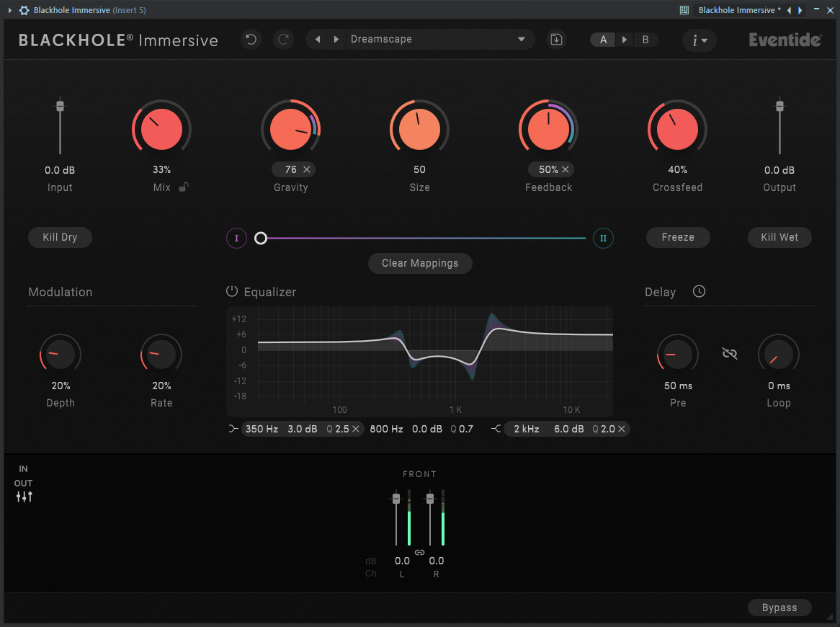Expand the info menu dropdown

699,40
